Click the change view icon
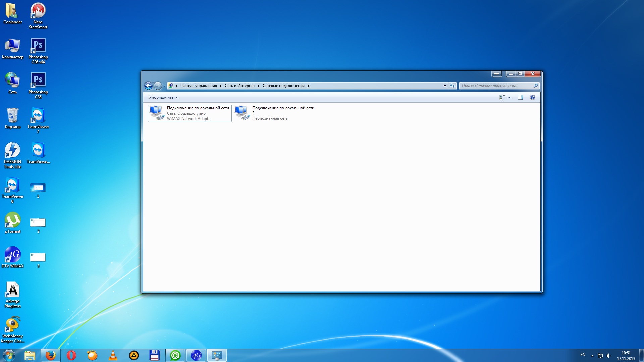 502,97
